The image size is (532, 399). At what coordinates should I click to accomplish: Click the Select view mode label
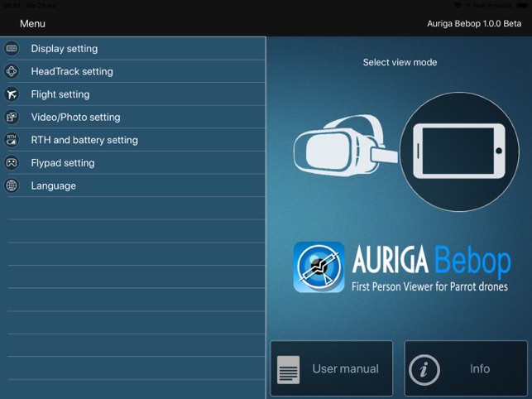(x=400, y=62)
